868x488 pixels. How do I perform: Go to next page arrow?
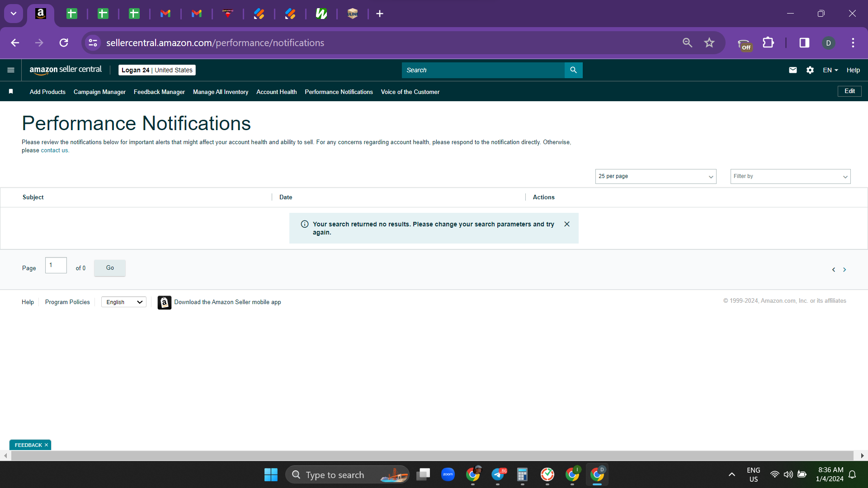coord(844,270)
